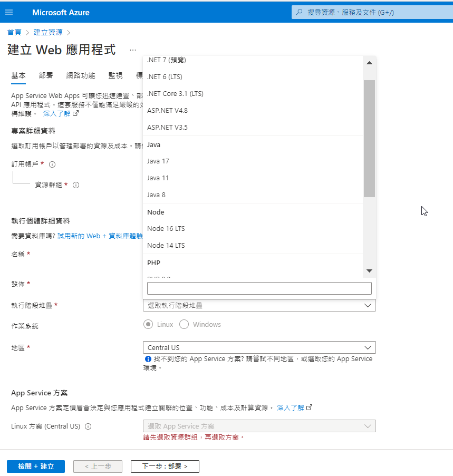Click the search magnifier icon
Screen dimensions: 453x476
coord(299,12)
